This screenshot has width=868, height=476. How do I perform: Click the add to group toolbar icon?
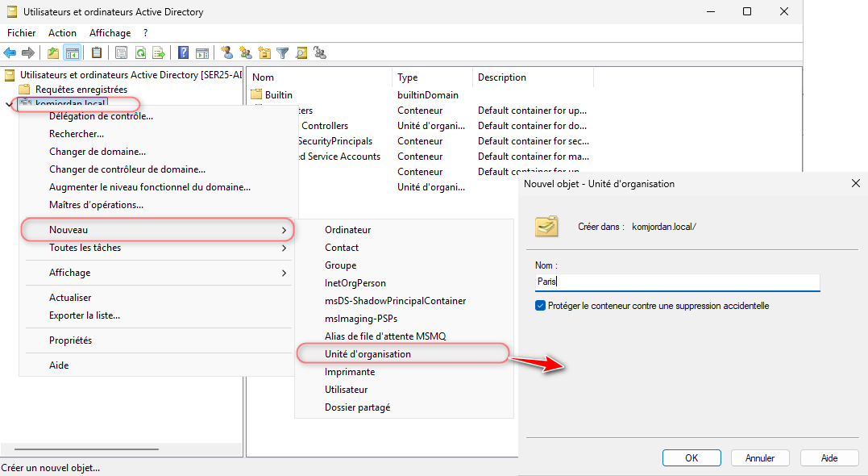click(319, 52)
